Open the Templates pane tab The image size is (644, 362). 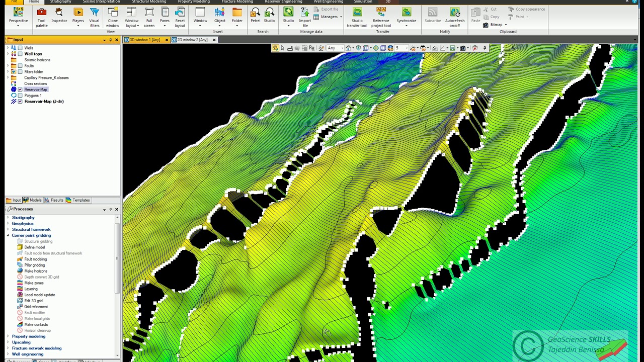(78, 200)
